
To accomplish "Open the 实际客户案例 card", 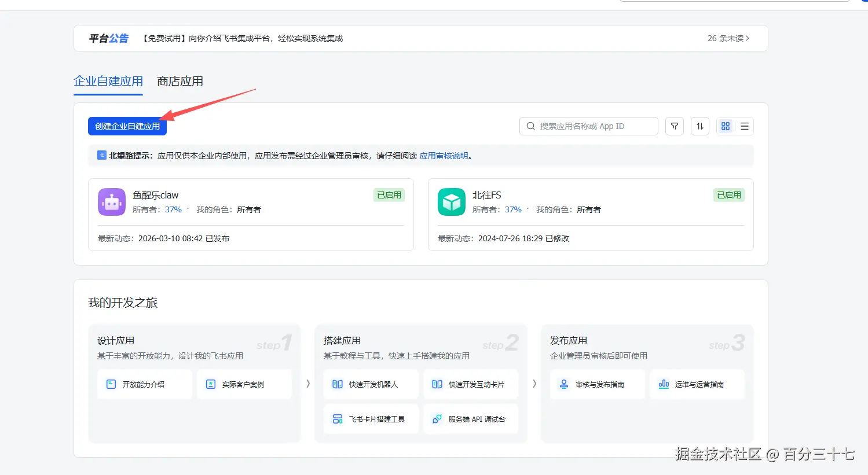I will coord(244,384).
